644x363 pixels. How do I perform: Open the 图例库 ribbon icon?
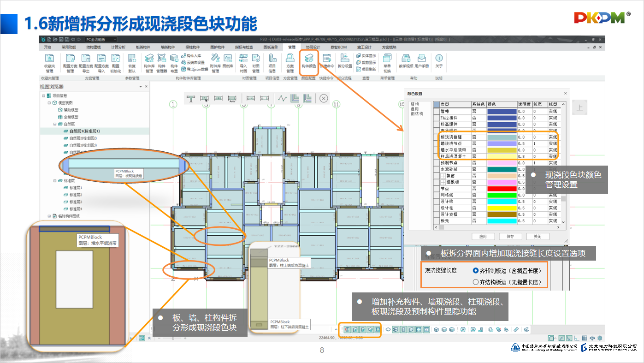click(228, 60)
